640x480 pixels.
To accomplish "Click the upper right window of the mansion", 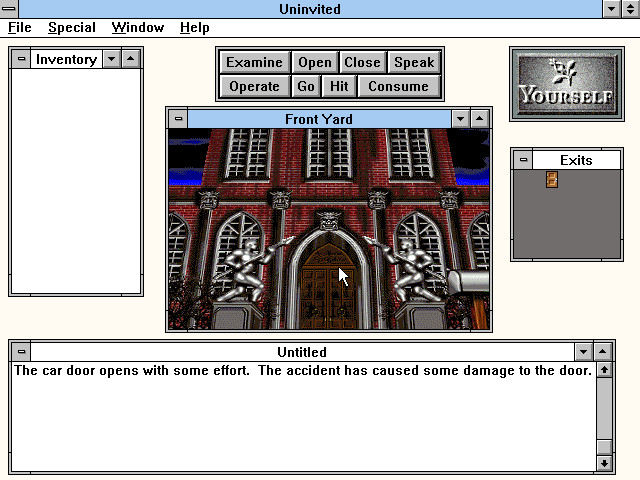I will (410, 154).
